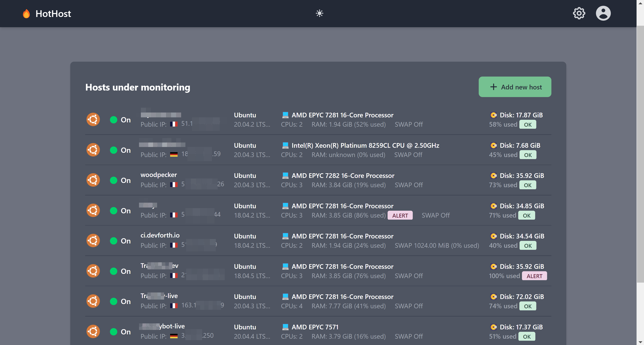
Task: Click the Ubuntu icon for ci.devforth.io
Action: 93,240
